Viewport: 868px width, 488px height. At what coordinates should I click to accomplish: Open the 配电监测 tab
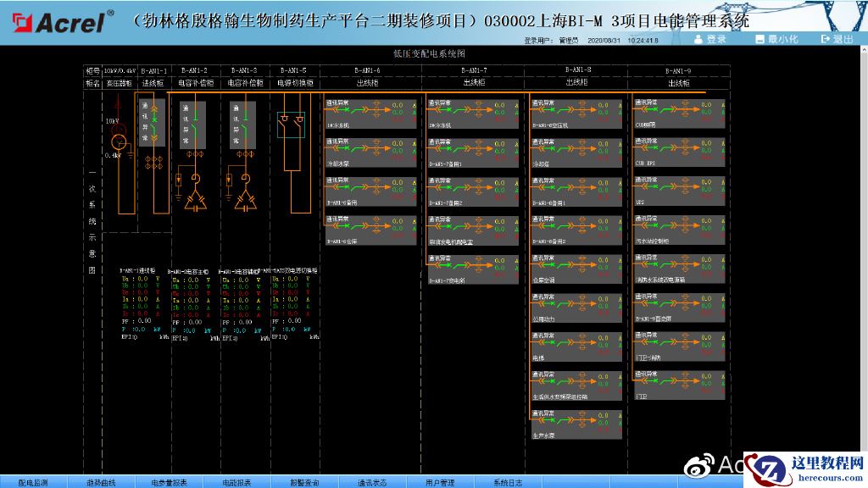pos(33,482)
